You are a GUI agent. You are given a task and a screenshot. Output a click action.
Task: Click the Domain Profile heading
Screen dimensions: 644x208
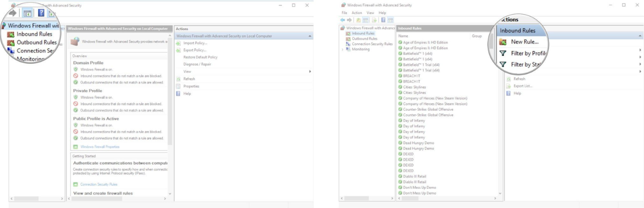coord(88,63)
